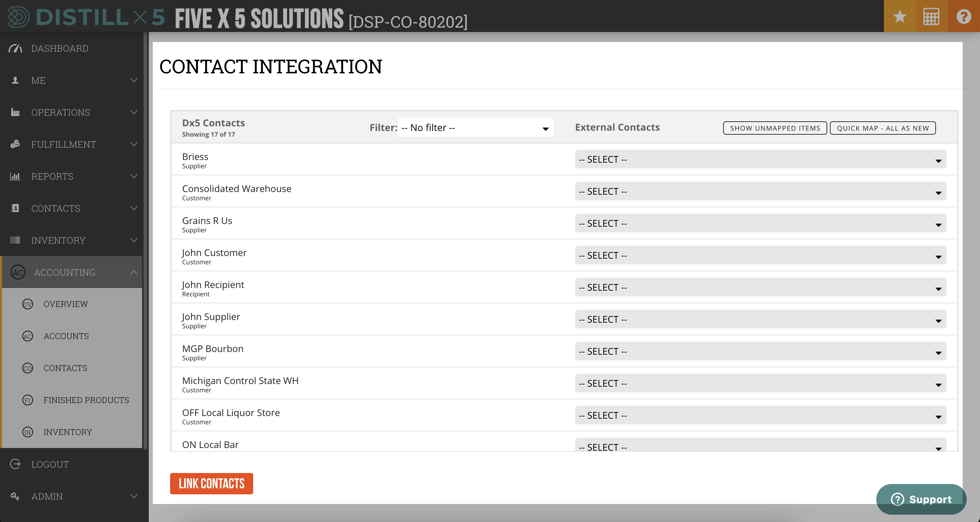Open John Recipient SELECT dropdown
The height and width of the screenshot is (522, 980).
pos(761,287)
